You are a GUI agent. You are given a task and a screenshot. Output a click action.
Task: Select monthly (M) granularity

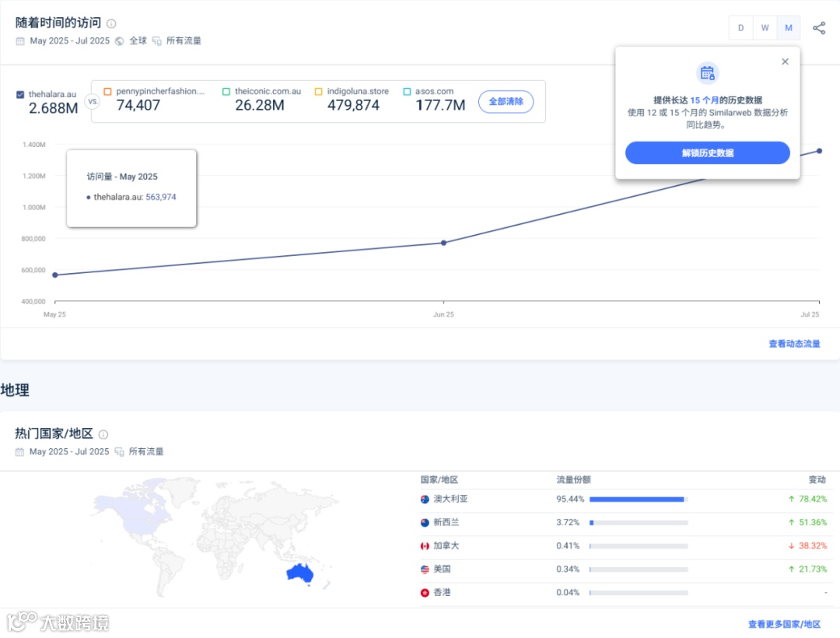pos(789,28)
